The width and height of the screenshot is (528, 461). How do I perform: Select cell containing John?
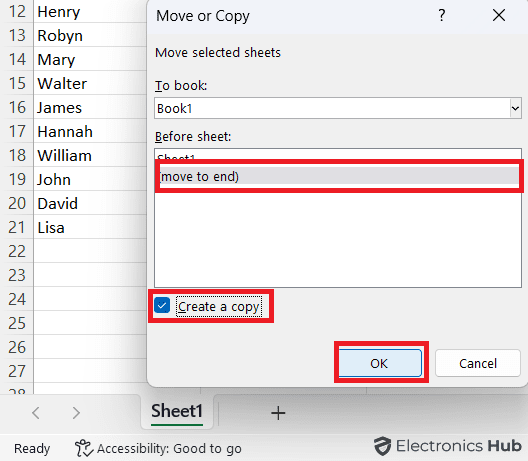pyautogui.click(x=90, y=179)
